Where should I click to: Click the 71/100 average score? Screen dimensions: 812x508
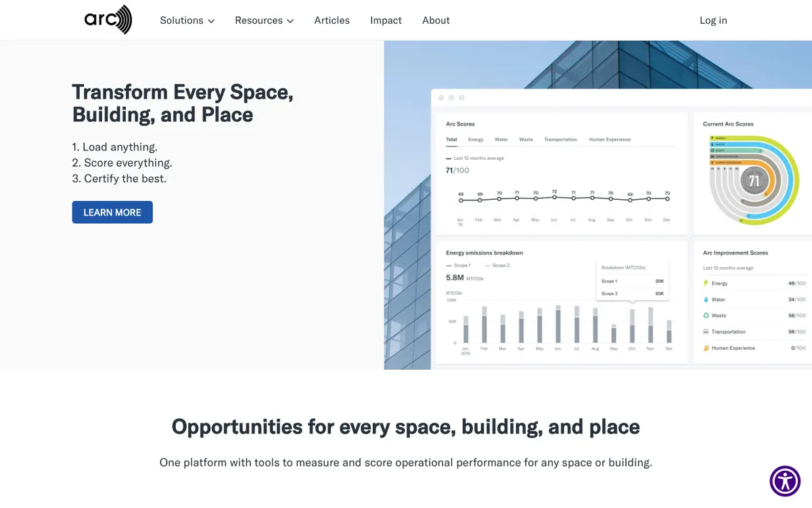coord(457,171)
